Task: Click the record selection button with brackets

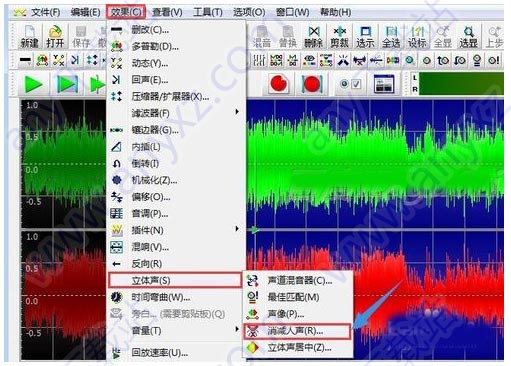Action: (x=312, y=84)
